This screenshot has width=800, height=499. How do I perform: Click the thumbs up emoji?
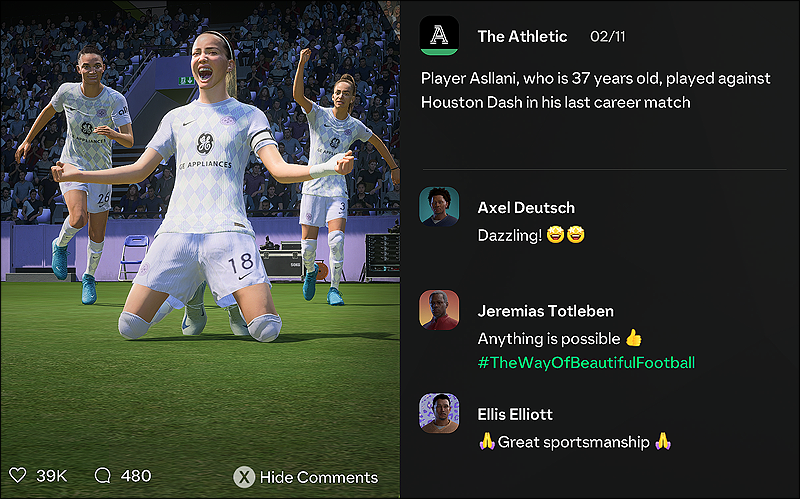point(633,338)
